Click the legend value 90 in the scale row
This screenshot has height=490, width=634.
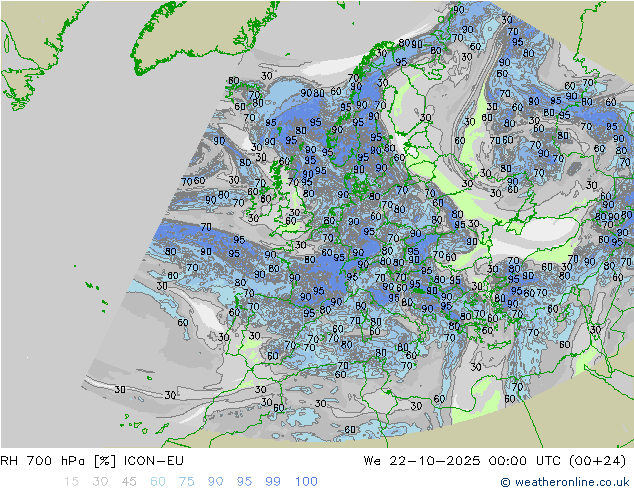click(x=215, y=481)
